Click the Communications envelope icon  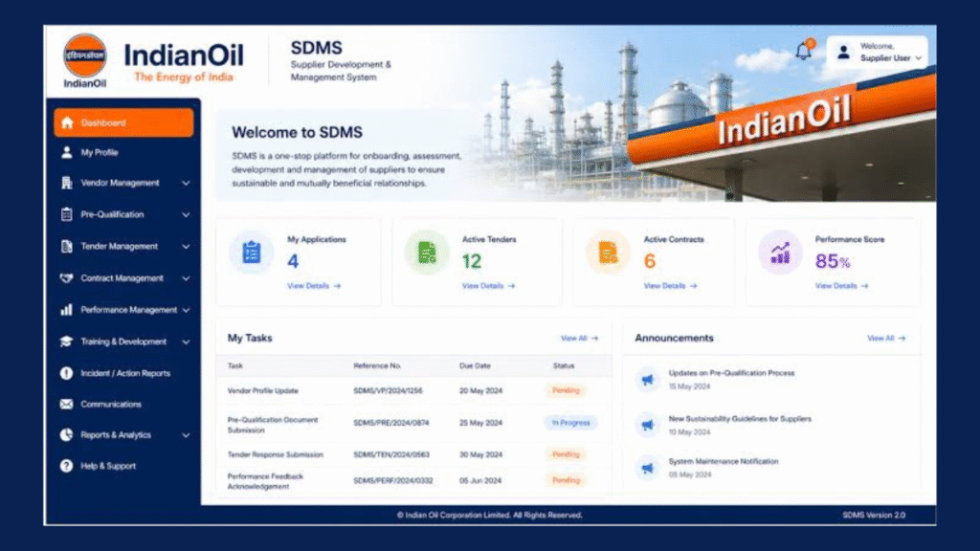point(66,405)
